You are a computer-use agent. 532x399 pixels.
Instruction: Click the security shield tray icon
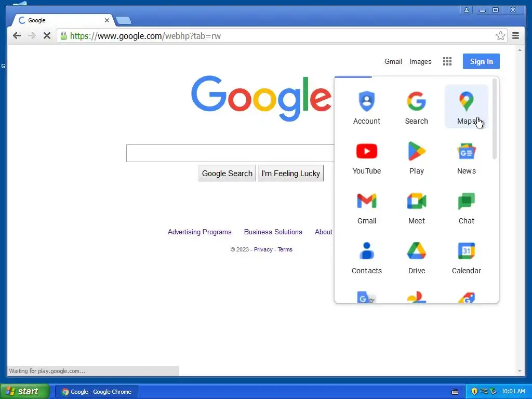(x=474, y=391)
